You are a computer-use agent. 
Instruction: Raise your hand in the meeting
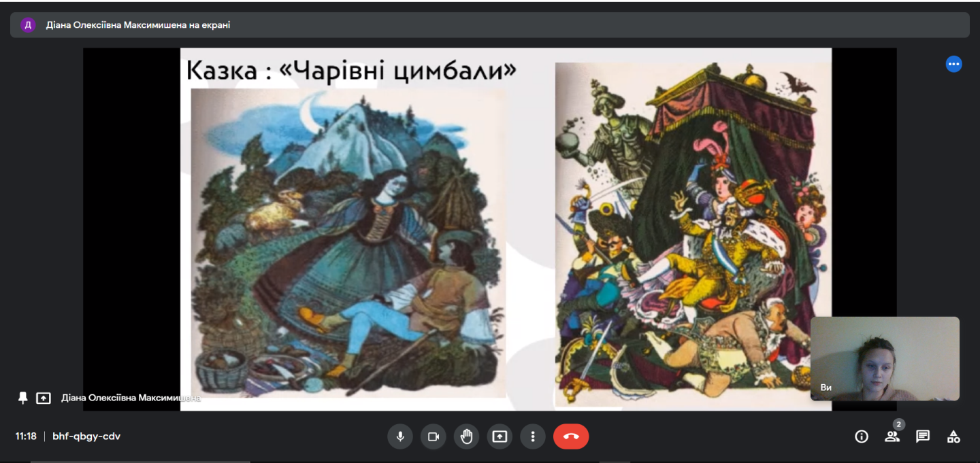tap(466, 436)
